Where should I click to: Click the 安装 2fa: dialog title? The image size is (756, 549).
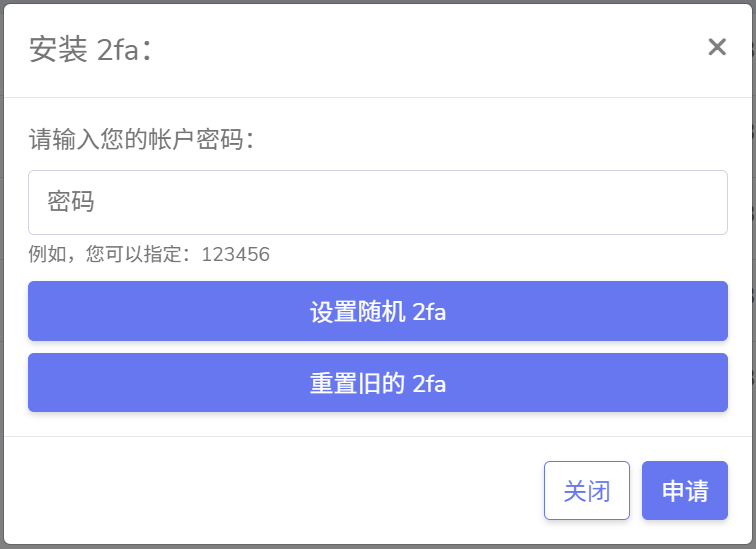[90, 50]
